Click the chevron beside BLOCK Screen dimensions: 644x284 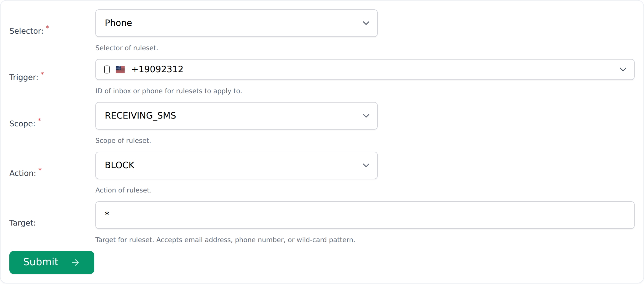coord(366,165)
